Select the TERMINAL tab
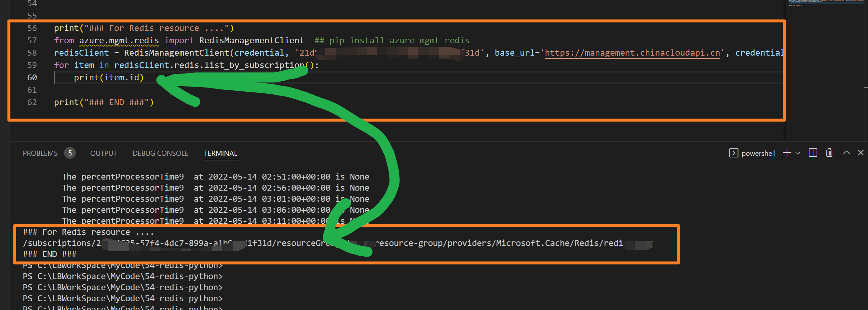 pos(220,153)
